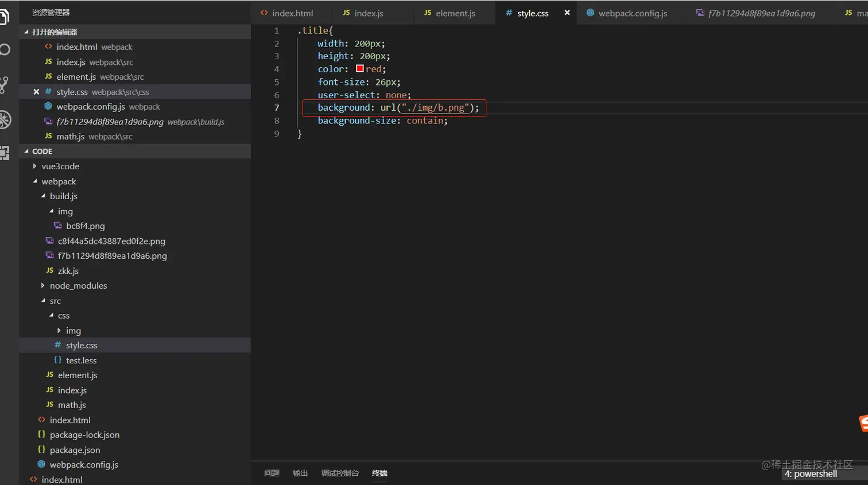Open the Search icon in activity bar
This screenshot has width=868, height=485.
(x=5, y=50)
